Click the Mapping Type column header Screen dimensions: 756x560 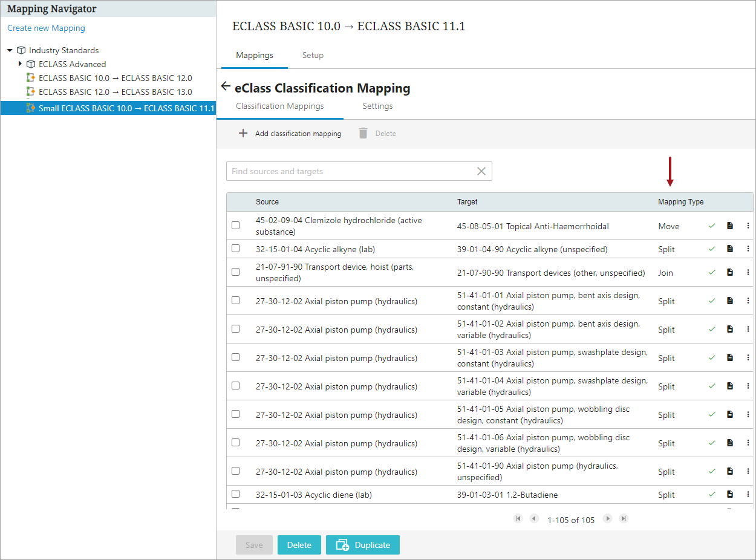click(x=681, y=202)
